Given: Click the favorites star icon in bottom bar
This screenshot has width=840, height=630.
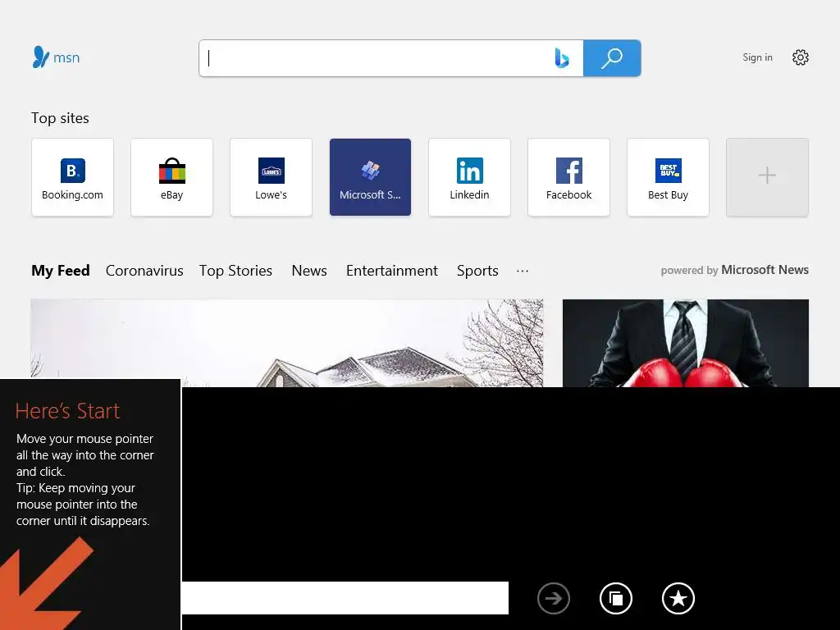Looking at the screenshot, I should 678,598.
